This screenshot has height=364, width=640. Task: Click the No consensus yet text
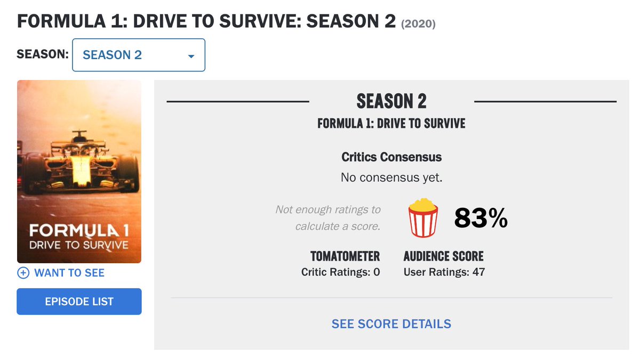click(x=391, y=177)
